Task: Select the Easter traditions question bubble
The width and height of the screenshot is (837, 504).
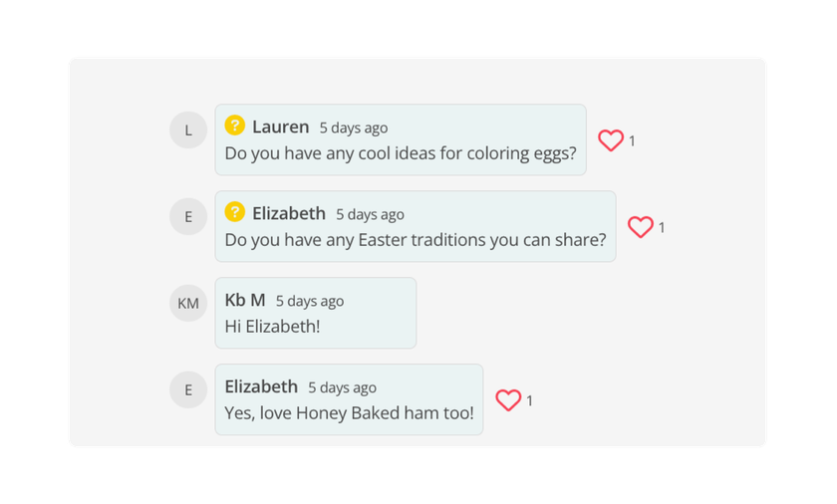Action: 416,226
